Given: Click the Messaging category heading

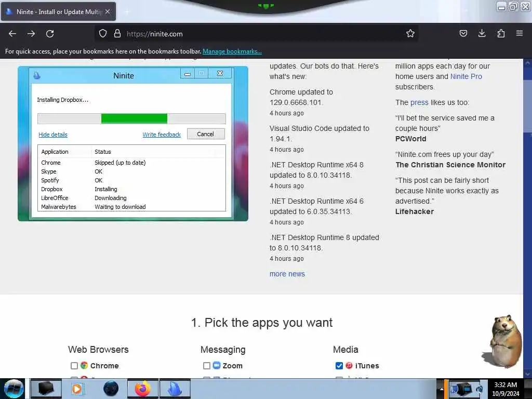Looking at the screenshot, I should 223,350.
